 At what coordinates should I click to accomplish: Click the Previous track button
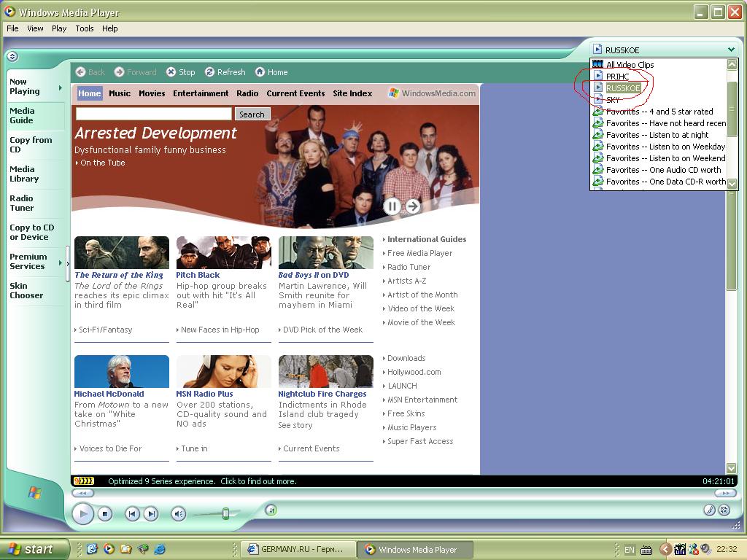(x=133, y=514)
